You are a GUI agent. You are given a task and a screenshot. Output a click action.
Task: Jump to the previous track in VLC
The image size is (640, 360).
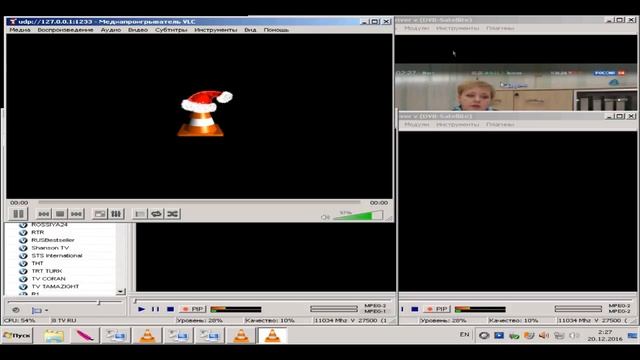44,214
